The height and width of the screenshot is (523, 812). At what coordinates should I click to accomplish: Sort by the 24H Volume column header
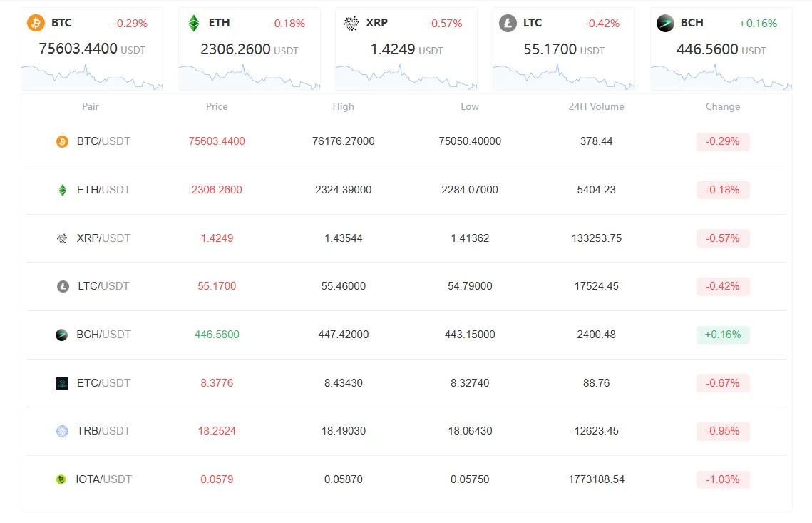click(x=596, y=106)
